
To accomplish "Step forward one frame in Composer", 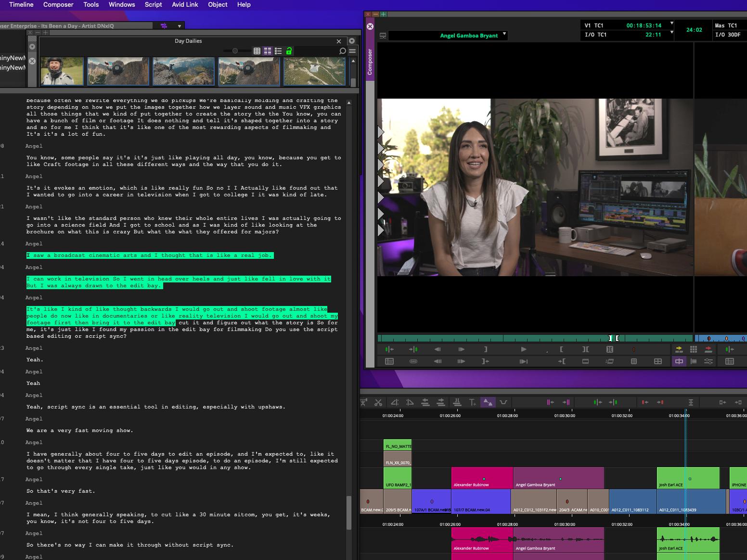I will click(461, 349).
